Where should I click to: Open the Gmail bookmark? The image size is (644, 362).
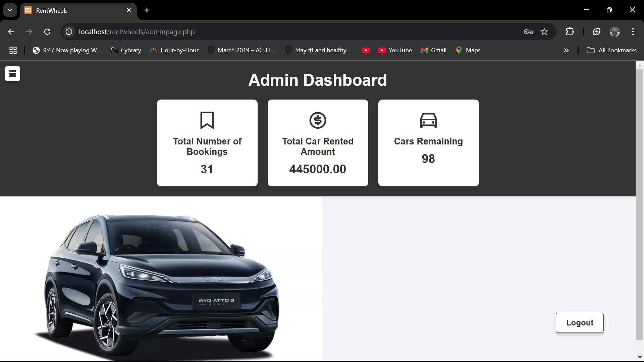(433, 50)
